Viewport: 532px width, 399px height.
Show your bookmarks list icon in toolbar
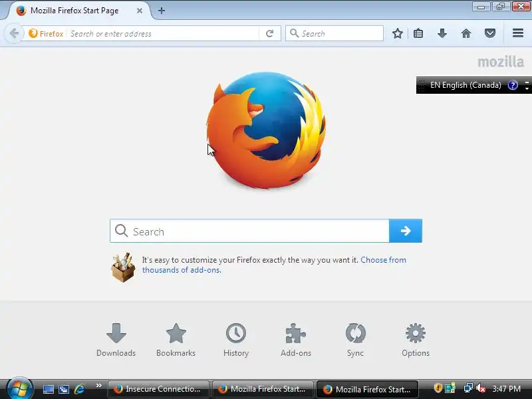(418, 33)
